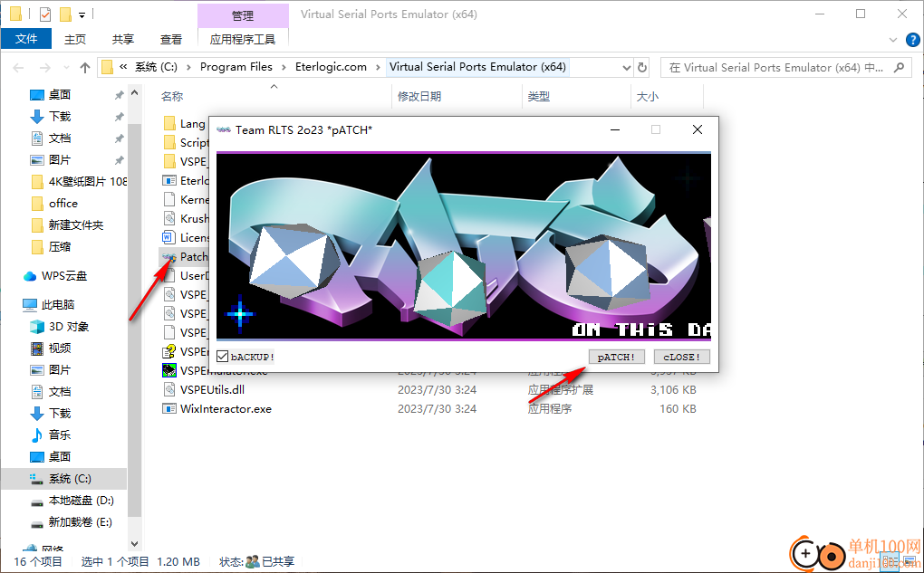Viewport: 924px width, 573px height.
Task: Switch to the 查看 ribbon tab
Action: (171, 40)
